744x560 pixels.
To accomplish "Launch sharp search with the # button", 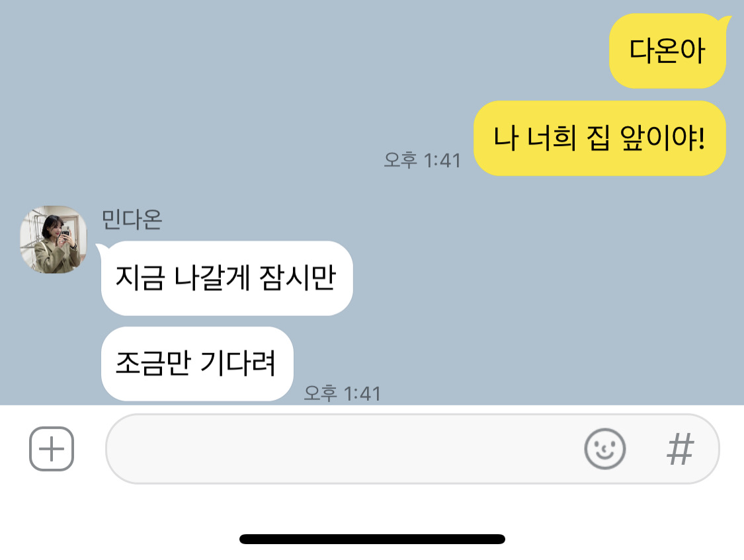I will 681,448.
